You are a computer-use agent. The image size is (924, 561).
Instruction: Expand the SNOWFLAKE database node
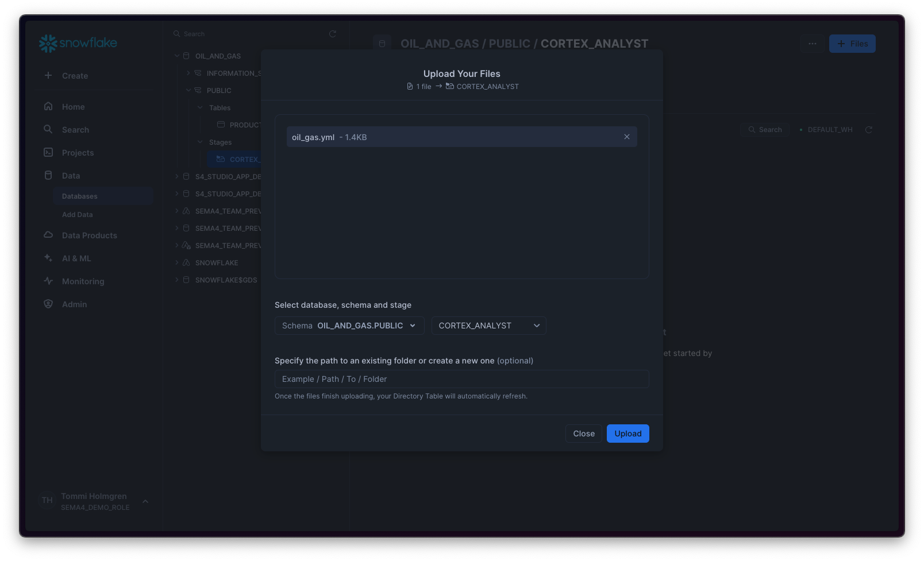point(177,262)
